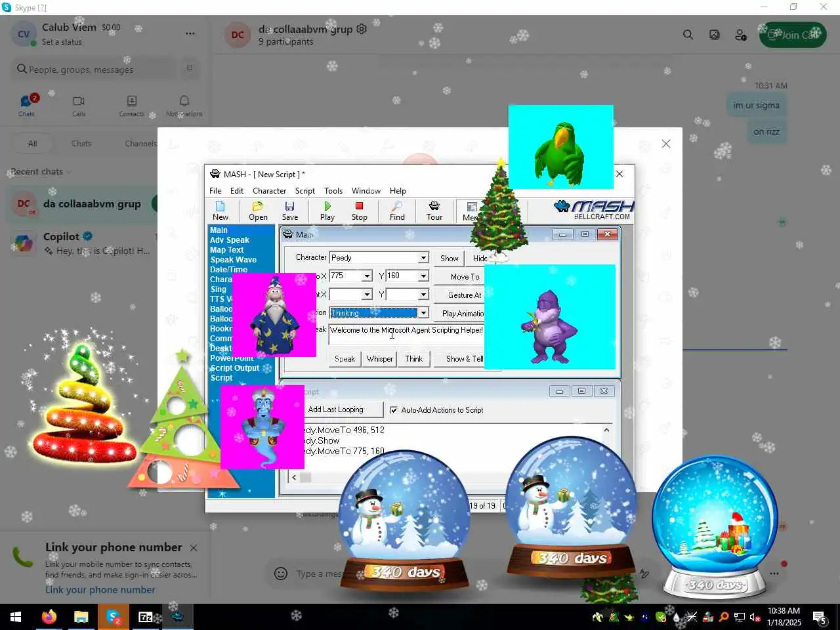Select the Chats filter tab in Skype
Viewport: 840px width, 630px height.
81,144
